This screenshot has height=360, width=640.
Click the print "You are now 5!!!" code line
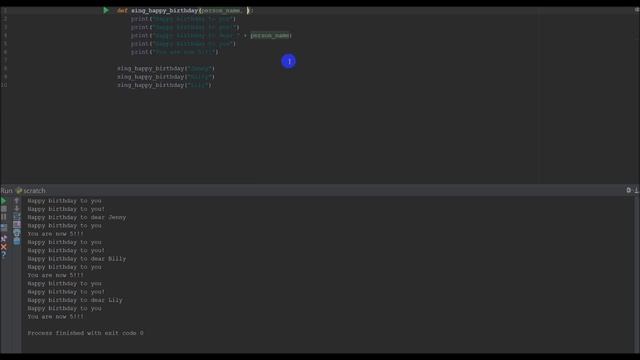pos(175,52)
